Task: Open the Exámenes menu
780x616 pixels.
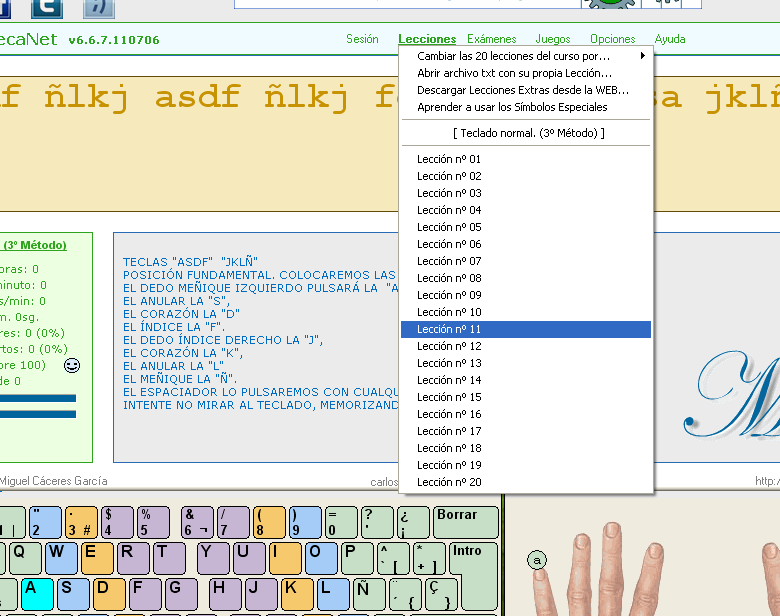Action: [492, 40]
